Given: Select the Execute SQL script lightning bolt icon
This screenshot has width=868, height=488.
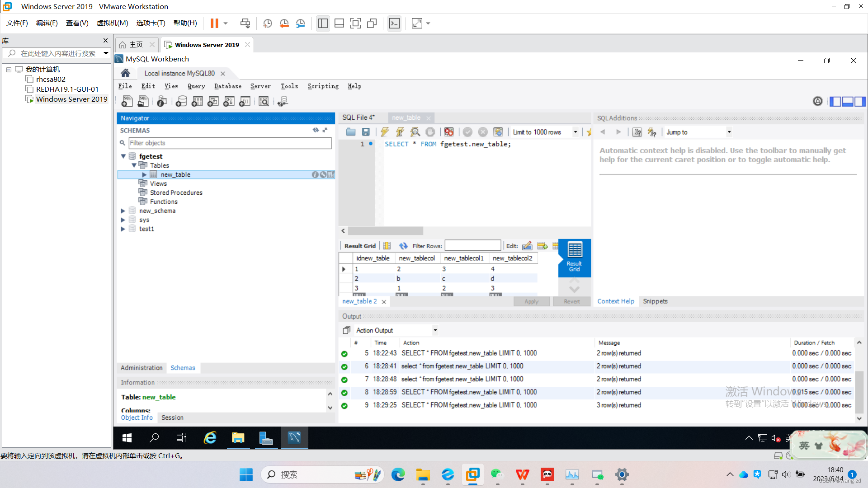Looking at the screenshot, I should click(384, 131).
